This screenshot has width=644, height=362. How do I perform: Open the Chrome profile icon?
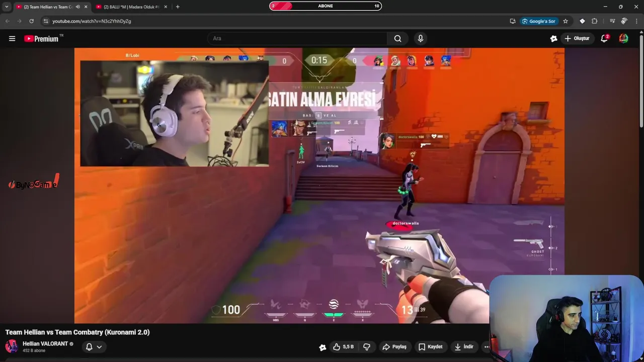(624, 21)
